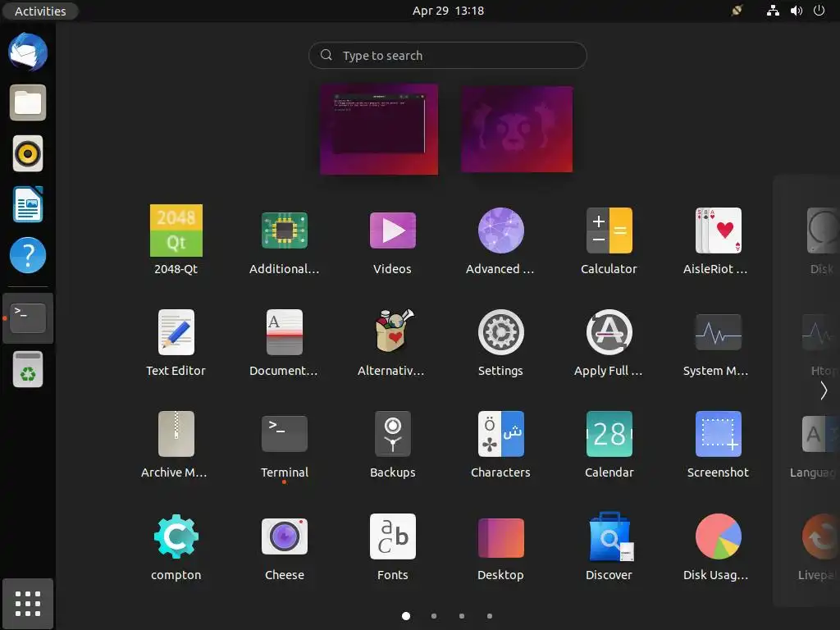Open Help from the dock
840x630 pixels.
point(28,255)
